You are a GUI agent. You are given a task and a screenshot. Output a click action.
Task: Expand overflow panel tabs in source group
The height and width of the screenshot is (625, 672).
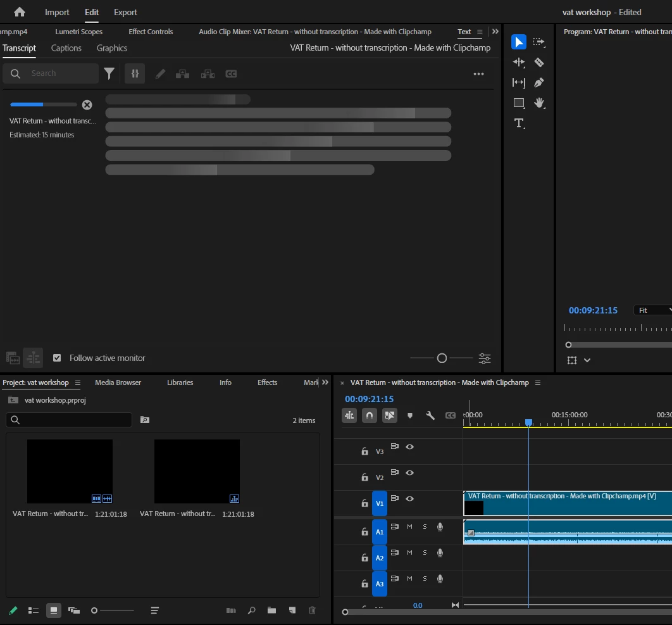coord(495,31)
